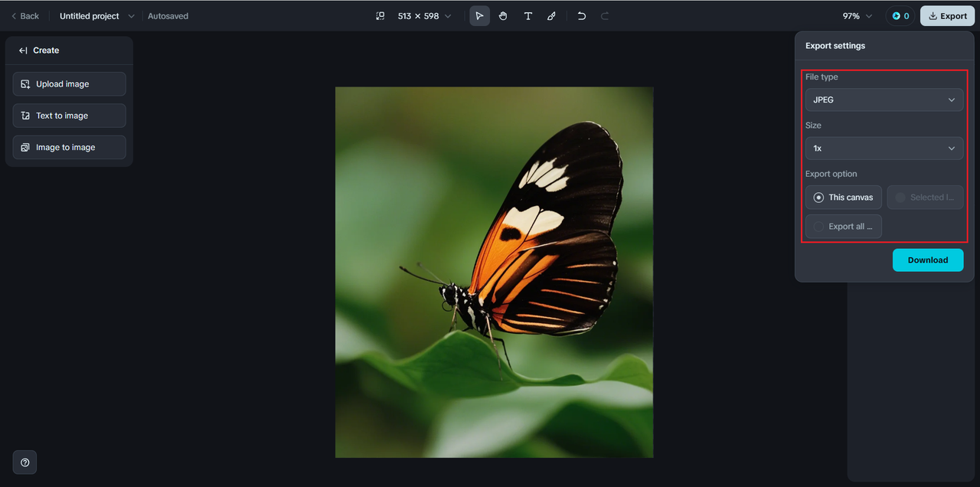The width and height of the screenshot is (980, 487).
Task: Click the Undo arrow
Action: pos(582,16)
